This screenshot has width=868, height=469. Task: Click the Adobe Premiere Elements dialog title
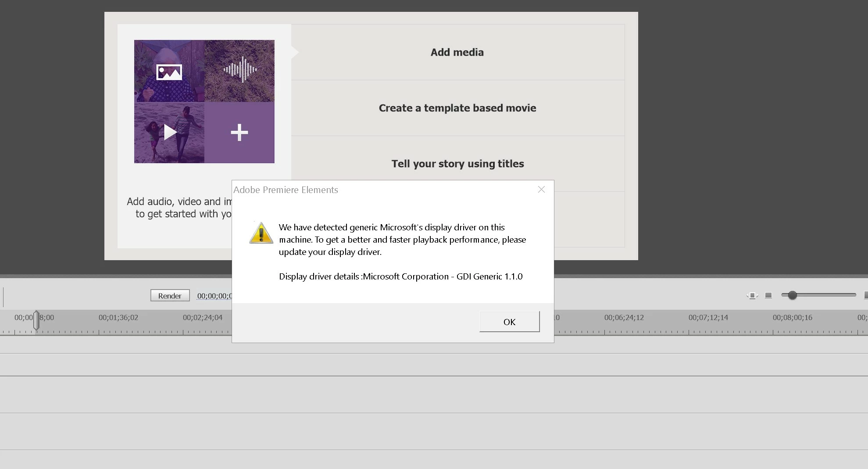[x=286, y=190]
